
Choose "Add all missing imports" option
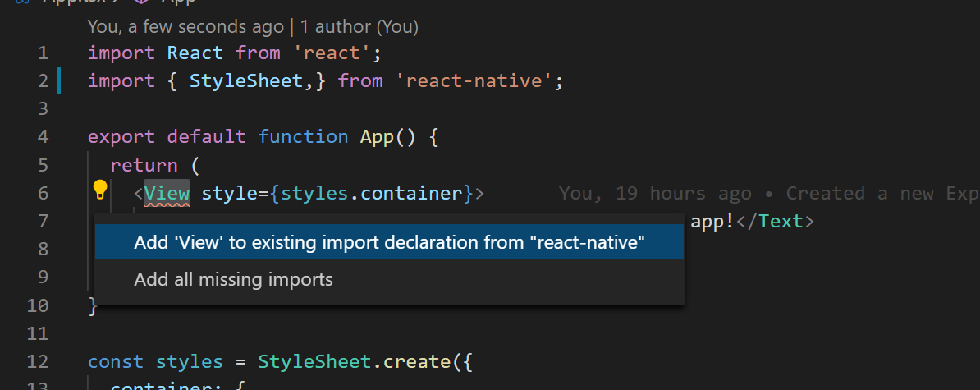[x=389, y=279]
